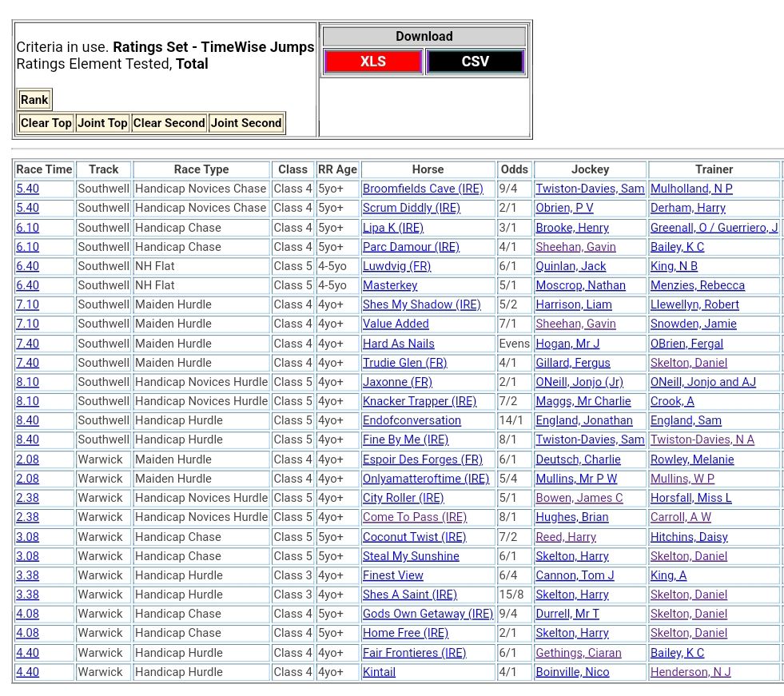
Task: View horse Onlyamatteroftime (IRE)
Action: coord(425,479)
